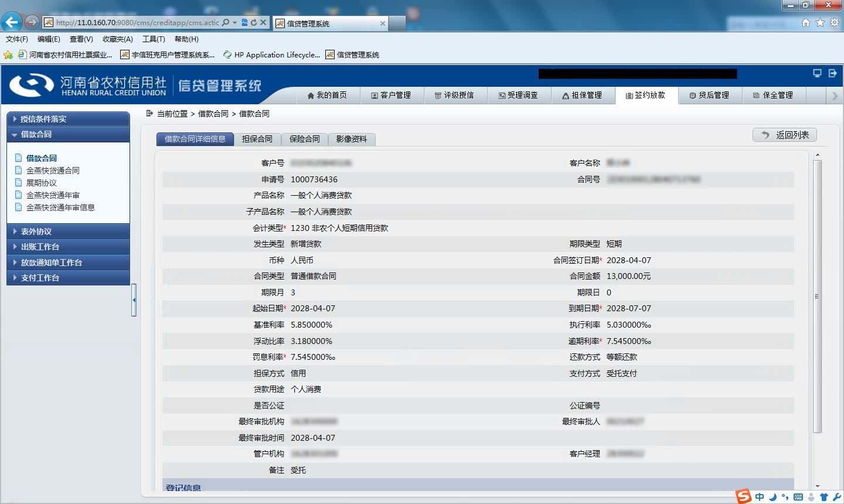Switch to the 影像资料 tab
Screen dimensions: 844x504
tap(352, 139)
